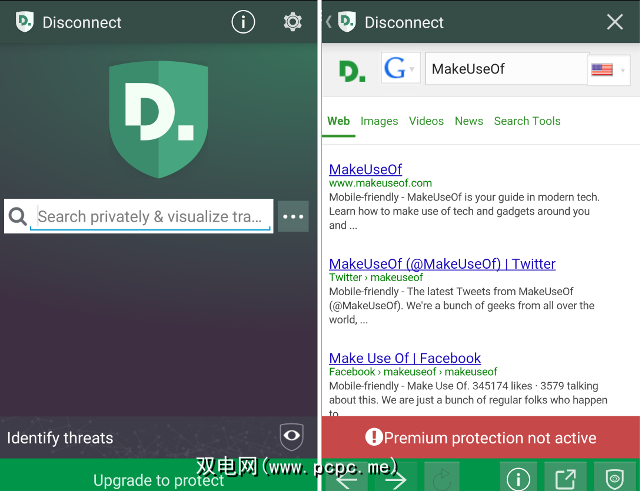Open the Search Tools tab
Viewport: 640px width, 491px height.
tap(527, 121)
